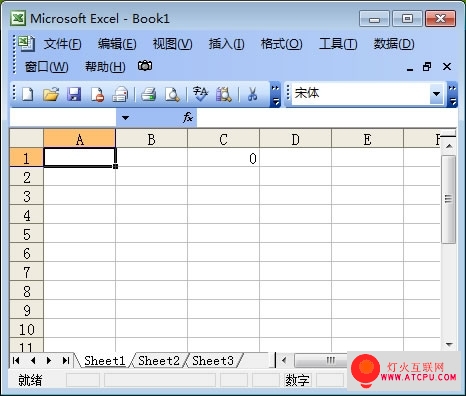The image size is (466, 396).
Task: Click the fx Insert Function button
Action: 188,117
